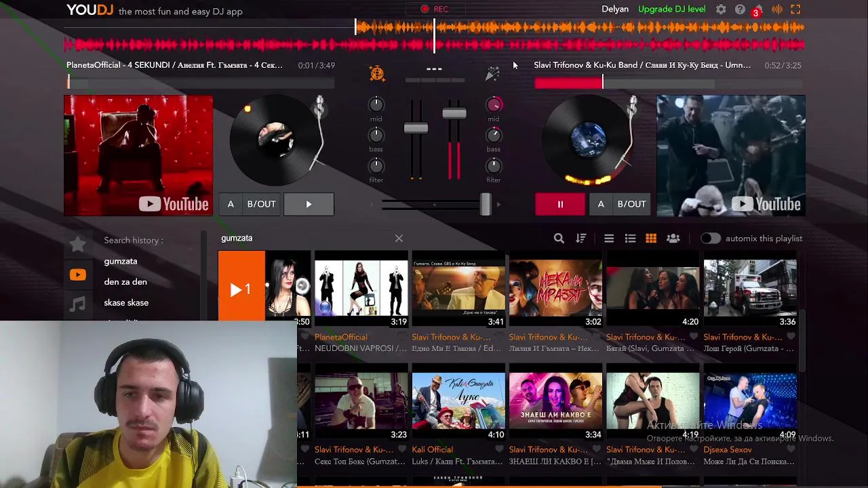Click the PlanetaOfficial channel name link
The height and width of the screenshot is (488, 868).
coord(341,337)
